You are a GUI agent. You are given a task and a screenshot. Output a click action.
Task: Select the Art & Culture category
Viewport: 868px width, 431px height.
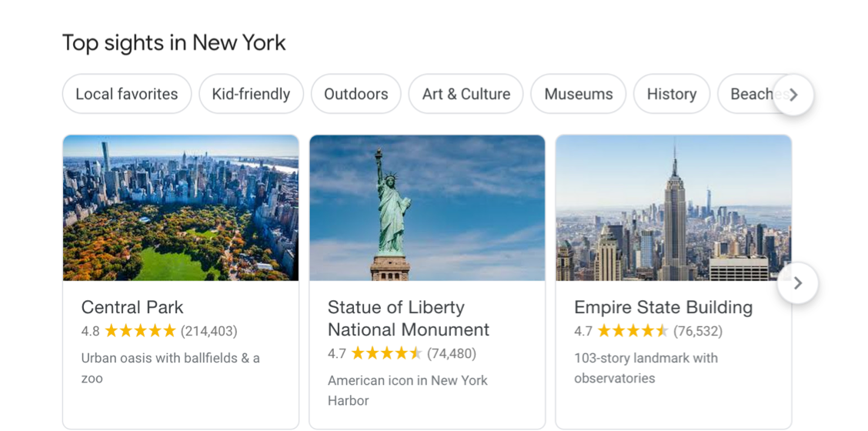point(466,94)
